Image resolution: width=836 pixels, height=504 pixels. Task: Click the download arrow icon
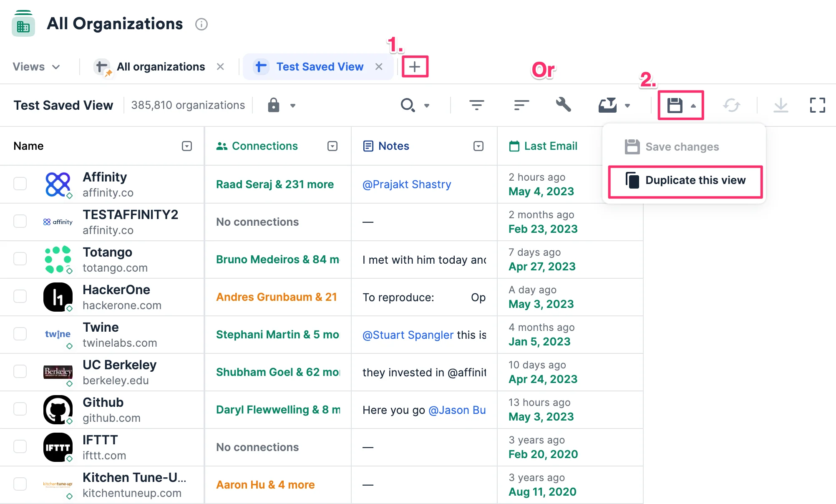tap(781, 105)
